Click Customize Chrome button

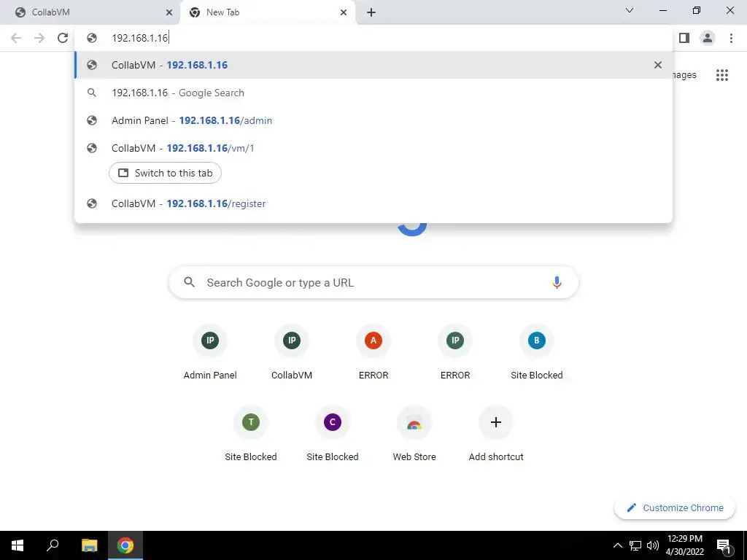click(x=675, y=507)
